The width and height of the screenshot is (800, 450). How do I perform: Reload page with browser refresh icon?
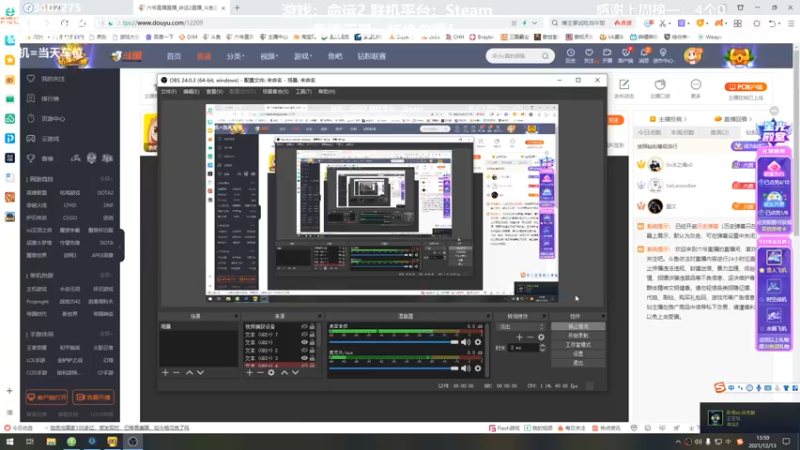(x=64, y=23)
